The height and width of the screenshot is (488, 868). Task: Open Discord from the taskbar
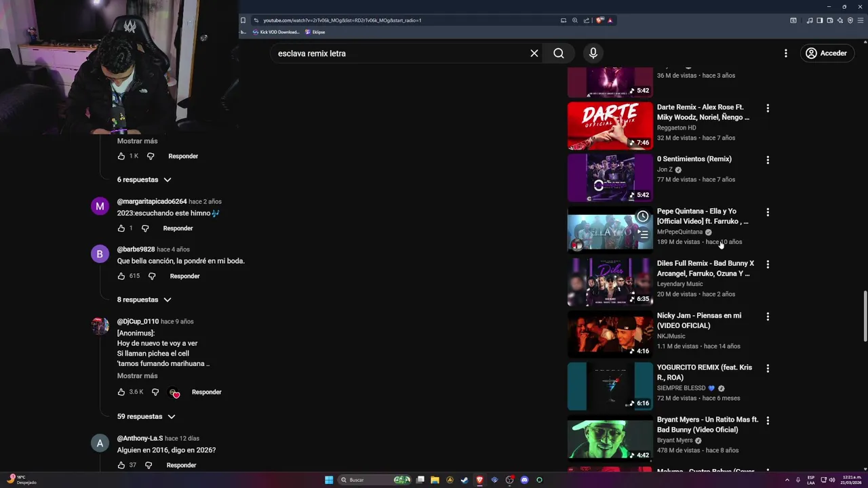tap(524, 480)
